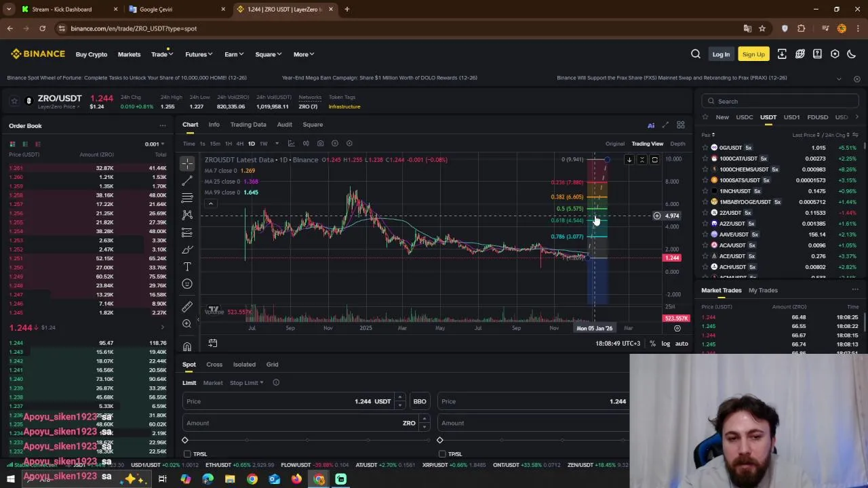Screen dimensions: 868x488
Task: Select the Cross margin tab
Action: click(214, 365)
